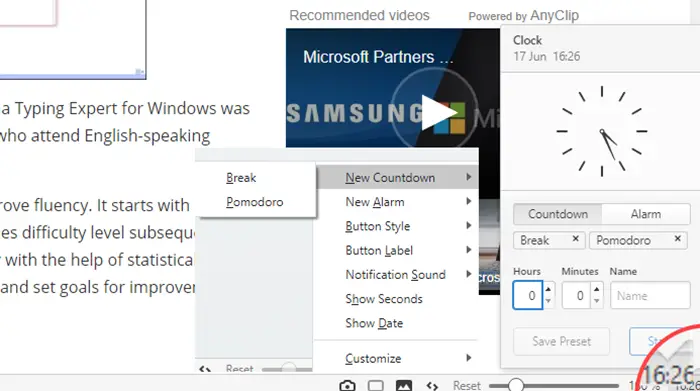Click the tile window icon in status bar

tap(375, 386)
